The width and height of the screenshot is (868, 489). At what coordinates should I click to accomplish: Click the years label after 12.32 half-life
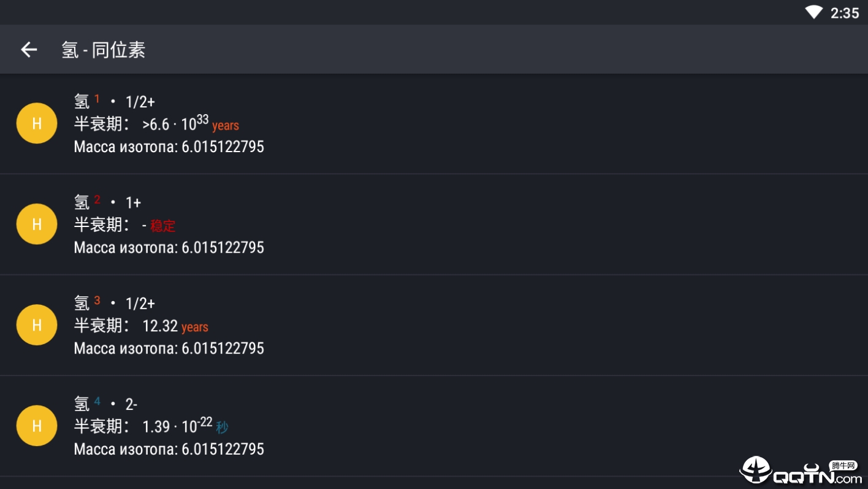pyautogui.click(x=195, y=326)
